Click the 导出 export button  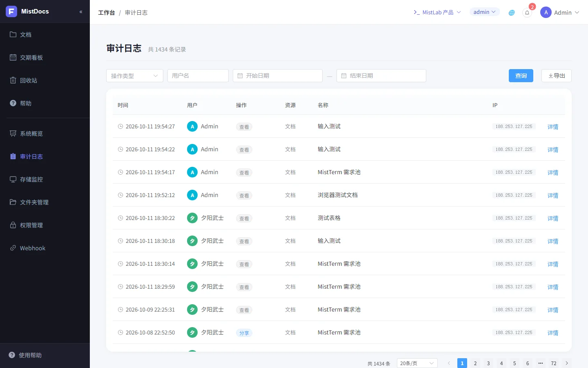pyautogui.click(x=557, y=76)
